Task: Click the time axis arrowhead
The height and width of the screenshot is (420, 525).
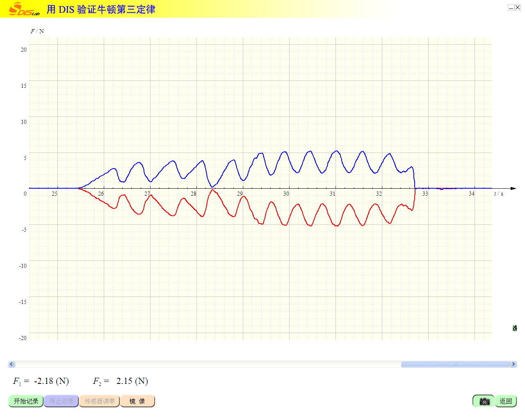Action: (513, 189)
